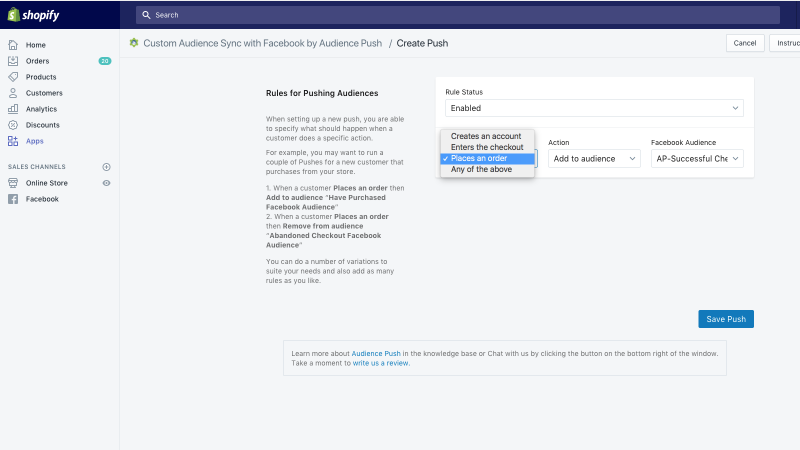Open Analytics in the sidebar
800x450 pixels.
pyautogui.click(x=41, y=109)
